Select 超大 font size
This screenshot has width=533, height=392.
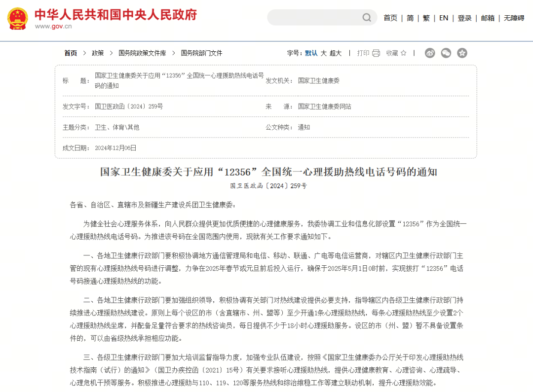coord(335,53)
